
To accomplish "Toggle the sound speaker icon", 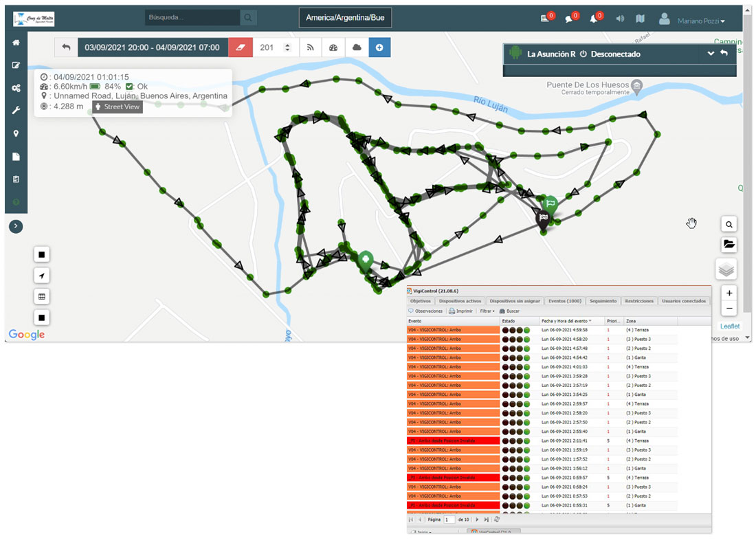I will (620, 19).
